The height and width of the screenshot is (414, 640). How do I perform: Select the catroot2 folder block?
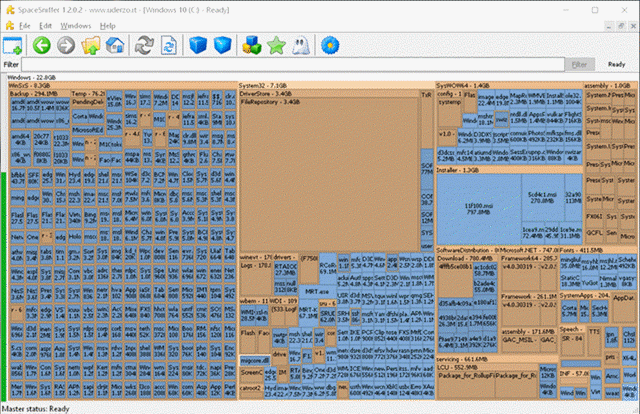click(251, 390)
